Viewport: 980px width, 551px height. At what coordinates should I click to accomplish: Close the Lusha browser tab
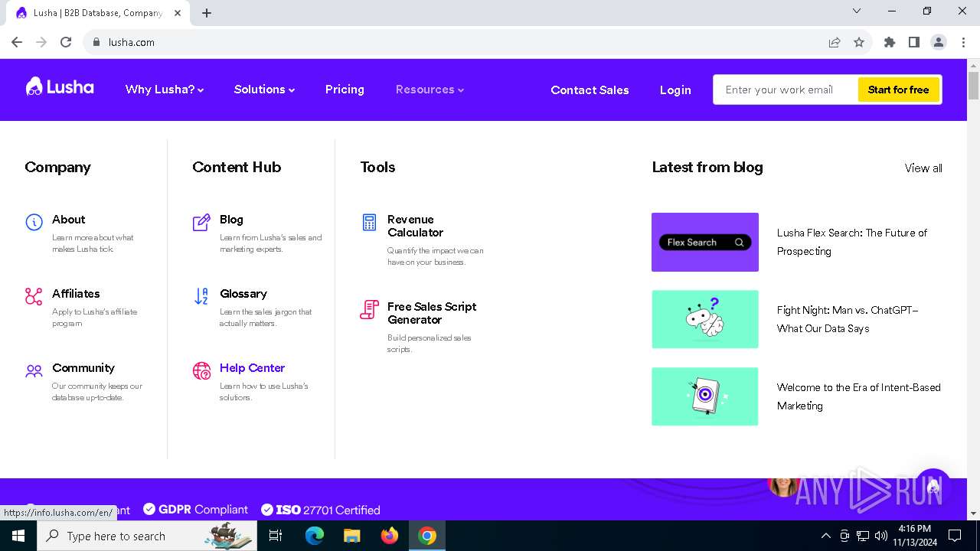178,13
